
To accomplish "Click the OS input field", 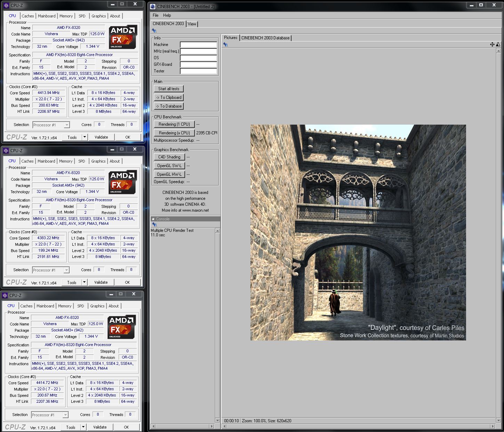I will pos(198,58).
